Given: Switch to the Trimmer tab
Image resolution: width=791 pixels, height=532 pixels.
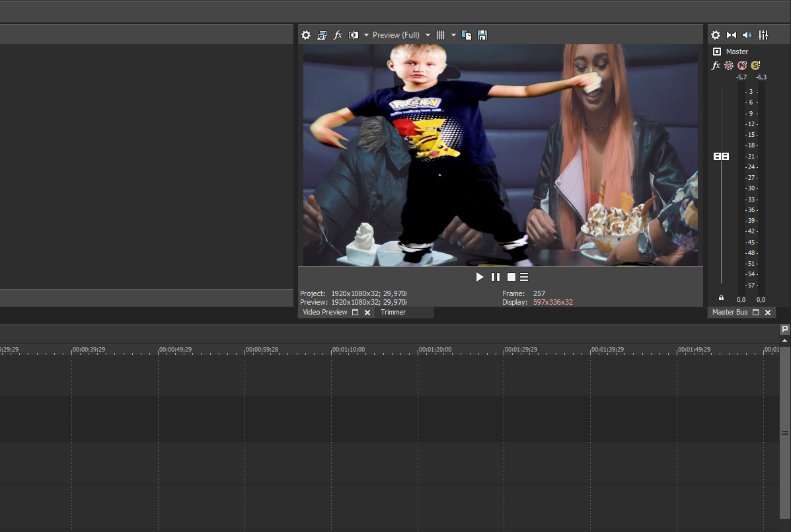Looking at the screenshot, I should (x=393, y=312).
